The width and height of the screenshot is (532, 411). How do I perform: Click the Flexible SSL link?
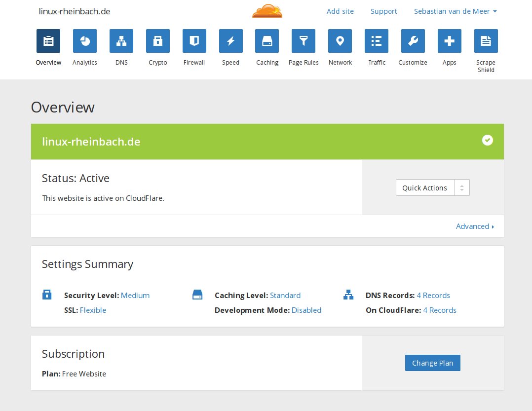[x=93, y=310]
